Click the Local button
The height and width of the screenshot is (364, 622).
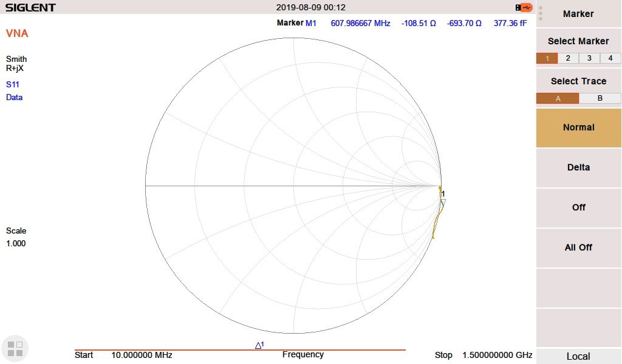[x=578, y=356]
